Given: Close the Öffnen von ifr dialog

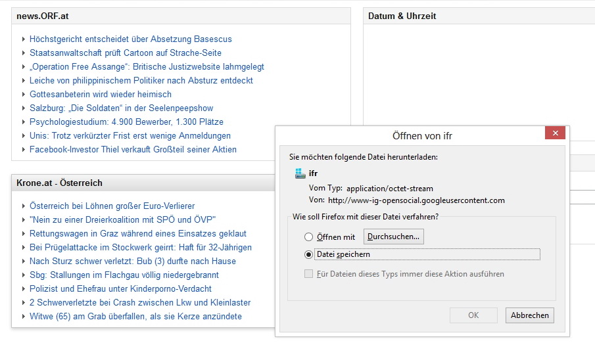Looking at the screenshot, I should coord(556,133).
